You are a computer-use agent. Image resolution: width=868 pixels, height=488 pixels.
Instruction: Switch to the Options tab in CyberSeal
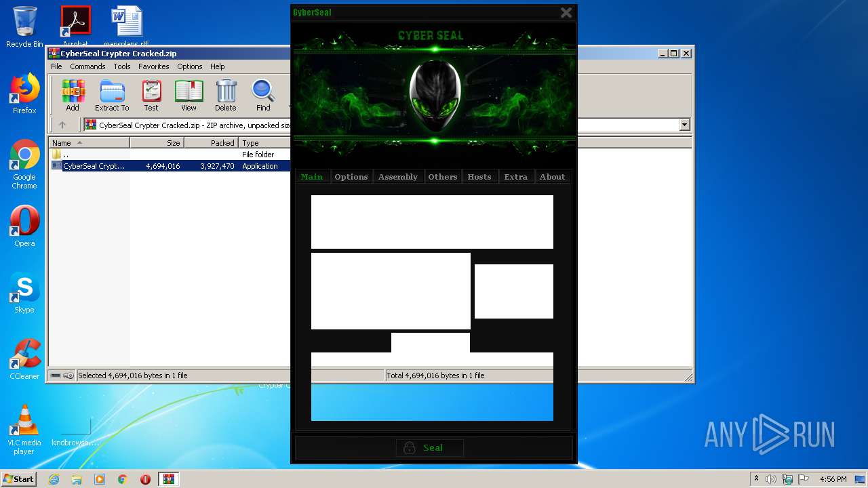pos(351,177)
